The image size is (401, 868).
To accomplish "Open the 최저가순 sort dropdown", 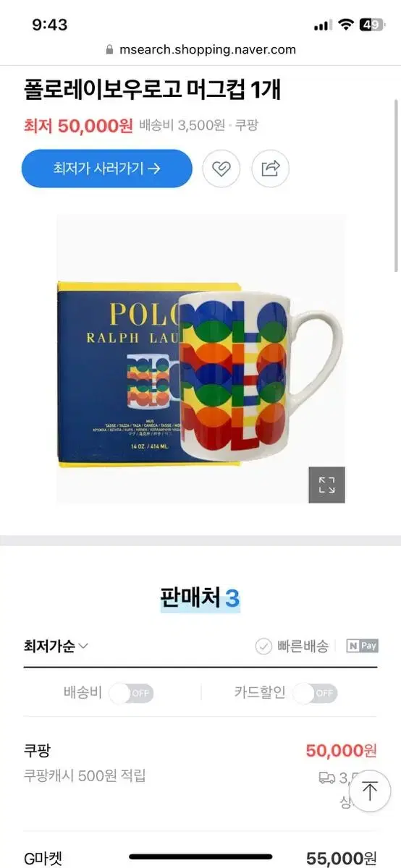I will (56, 646).
